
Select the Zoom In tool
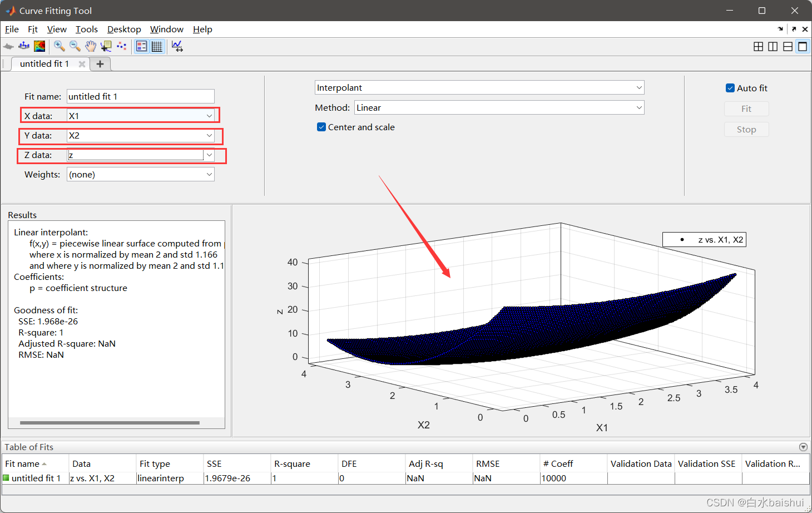tap(60, 46)
